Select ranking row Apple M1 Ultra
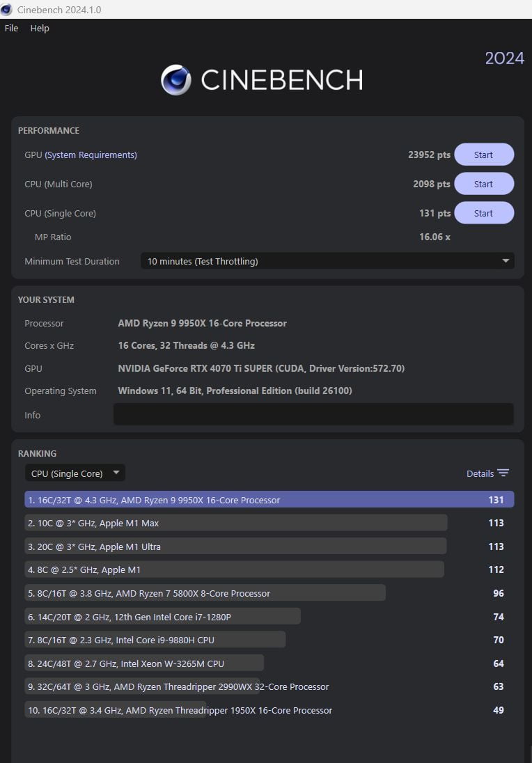The height and width of the screenshot is (763, 532). 269,546
